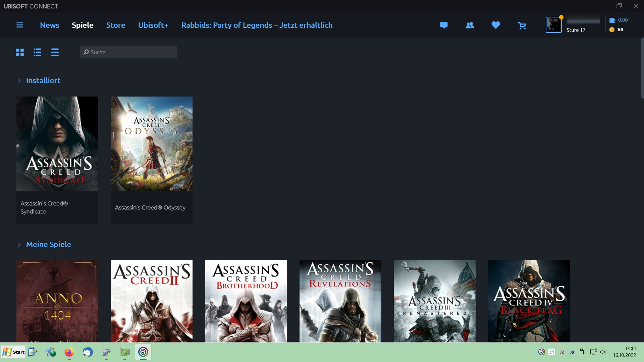
Task: Open wallet balance 0.00
Action: [x=619, y=20]
